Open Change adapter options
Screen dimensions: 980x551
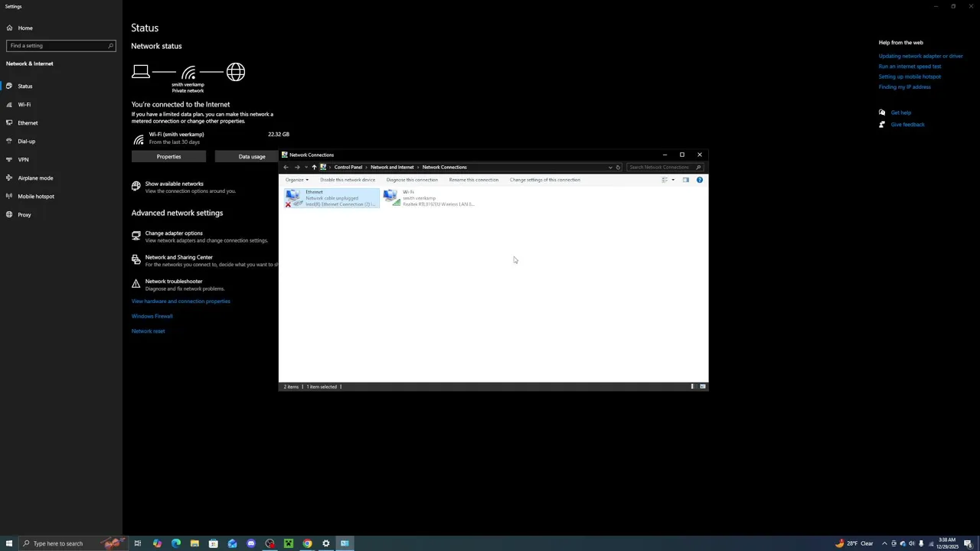[199, 236]
